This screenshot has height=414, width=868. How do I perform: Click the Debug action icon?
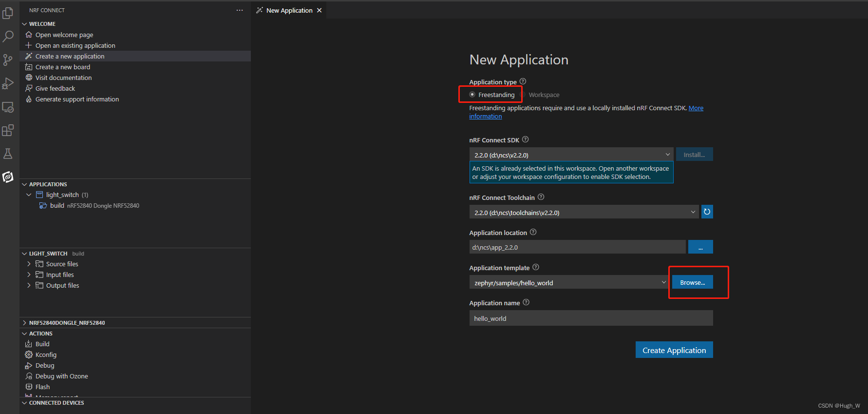click(29, 365)
